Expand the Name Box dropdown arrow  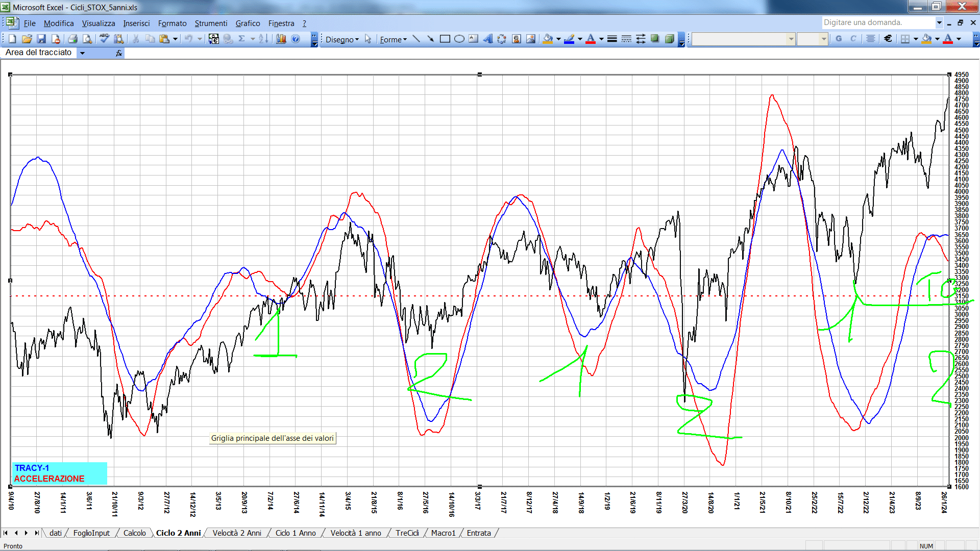pos(82,53)
